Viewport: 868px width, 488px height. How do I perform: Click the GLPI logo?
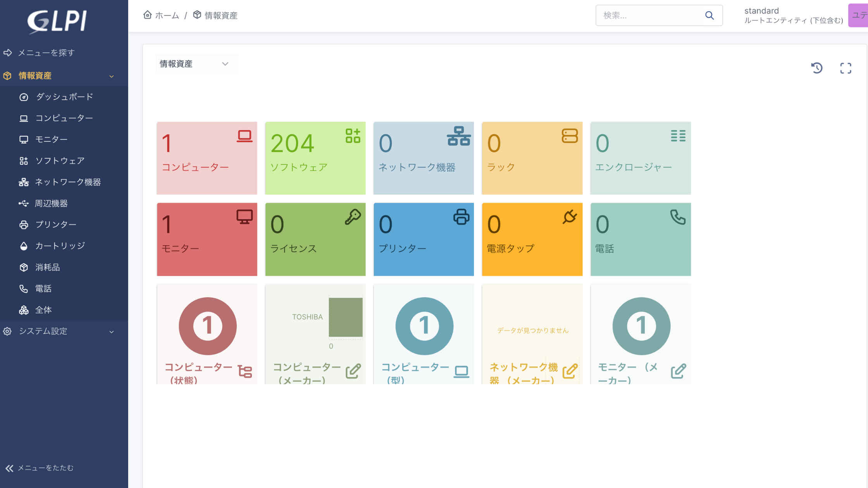[x=57, y=21]
